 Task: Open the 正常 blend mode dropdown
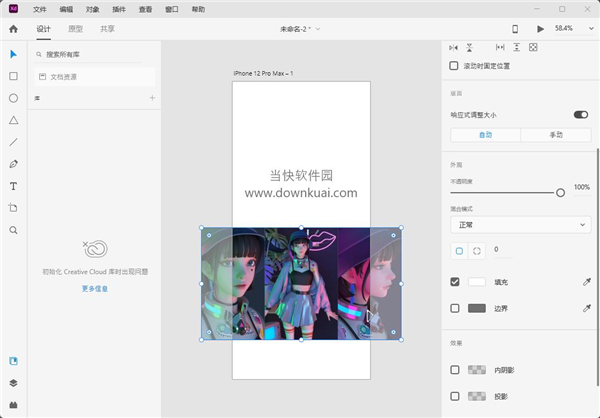point(520,225)
